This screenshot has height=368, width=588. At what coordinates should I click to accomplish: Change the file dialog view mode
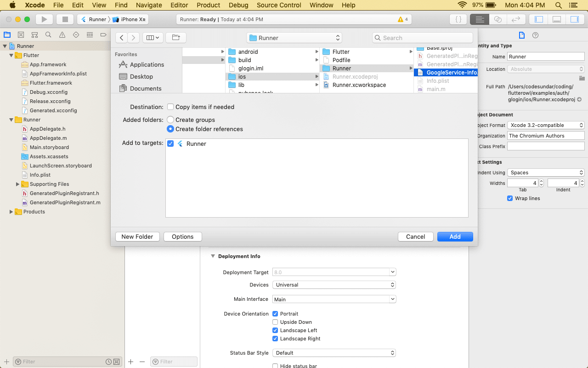pos(153,38)
